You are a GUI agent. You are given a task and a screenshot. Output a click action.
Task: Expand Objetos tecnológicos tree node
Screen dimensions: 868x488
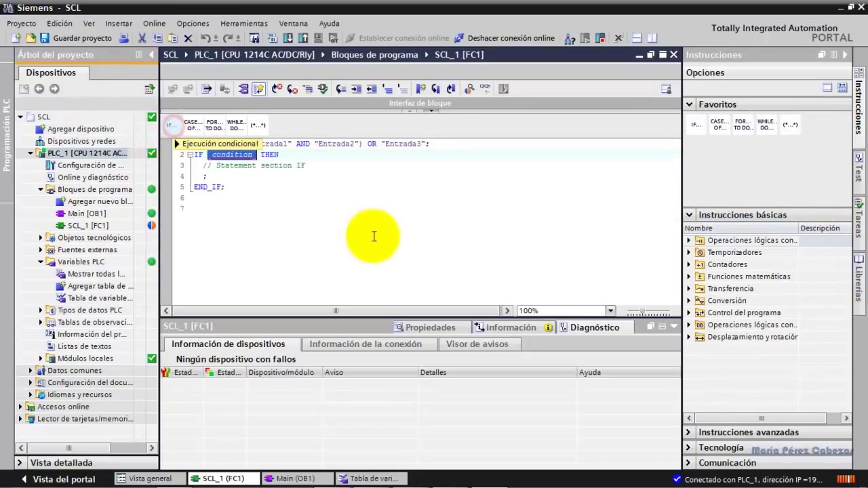(x=41, y=238)
